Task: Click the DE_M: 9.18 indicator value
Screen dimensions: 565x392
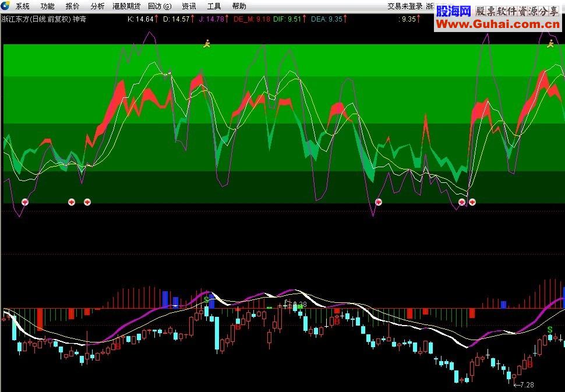Action: pos(252,19)
